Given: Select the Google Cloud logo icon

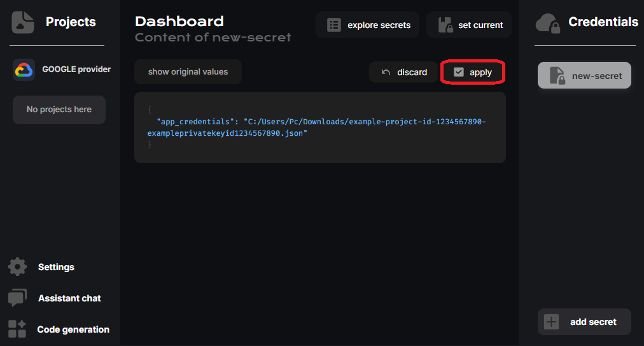Looking at the screenshot, I should tap(24, 69).
